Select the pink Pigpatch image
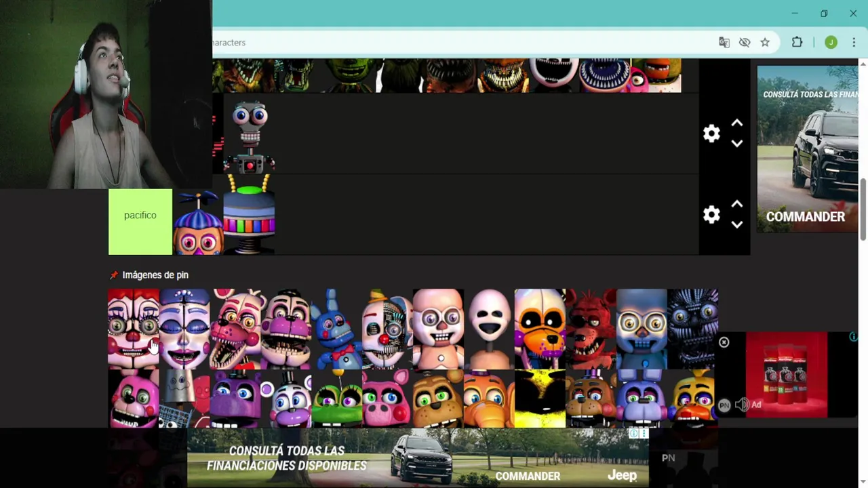The image size is (868, 488). 388,399
